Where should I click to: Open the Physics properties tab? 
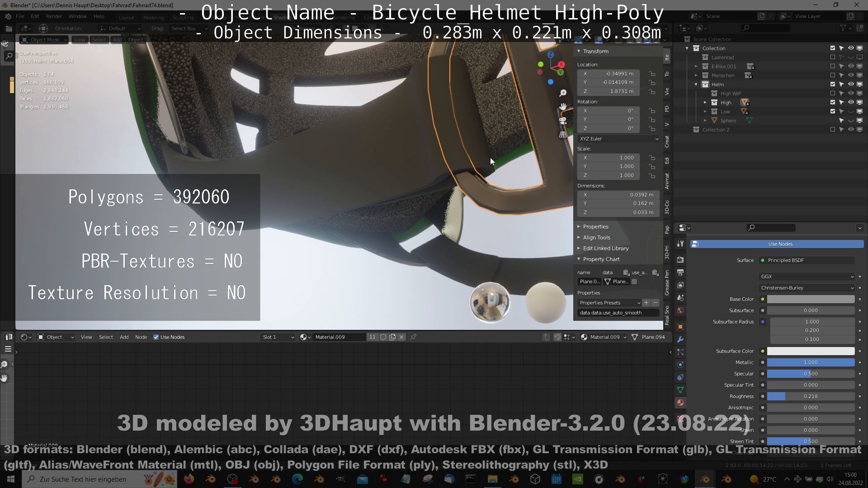680,365
